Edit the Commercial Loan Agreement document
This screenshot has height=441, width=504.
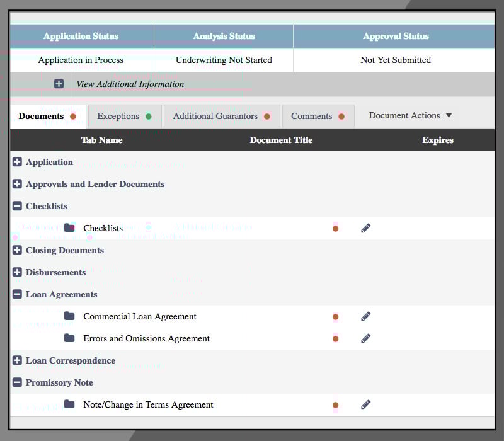(366, 316)
